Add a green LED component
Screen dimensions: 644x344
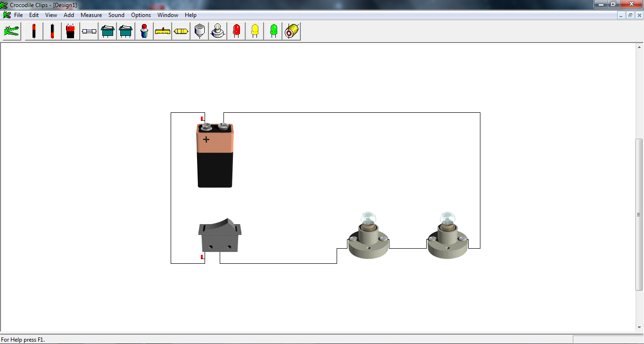pyautogui.click(x=272, y=31)
